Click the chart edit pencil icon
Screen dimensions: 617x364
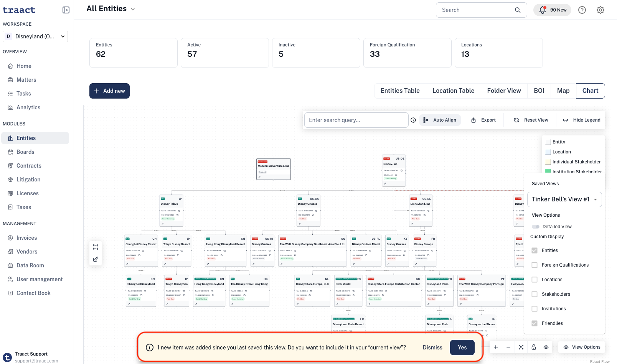[96, 259]
